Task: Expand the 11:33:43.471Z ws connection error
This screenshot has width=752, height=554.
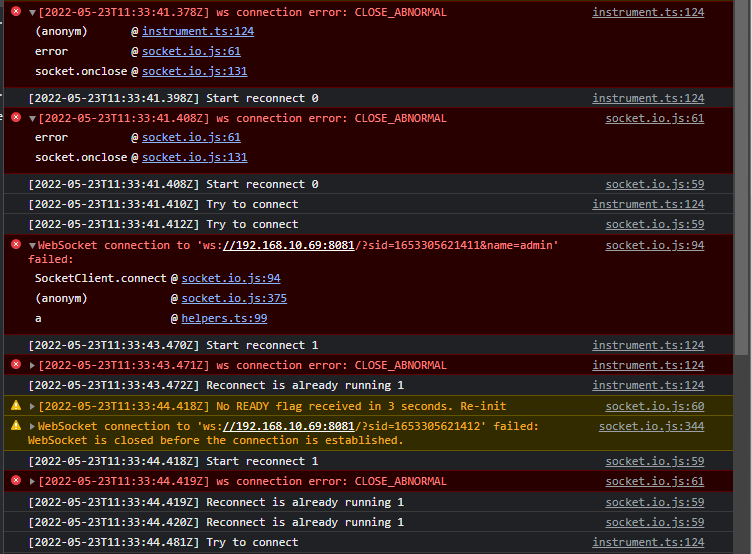Action: point(32,365)
